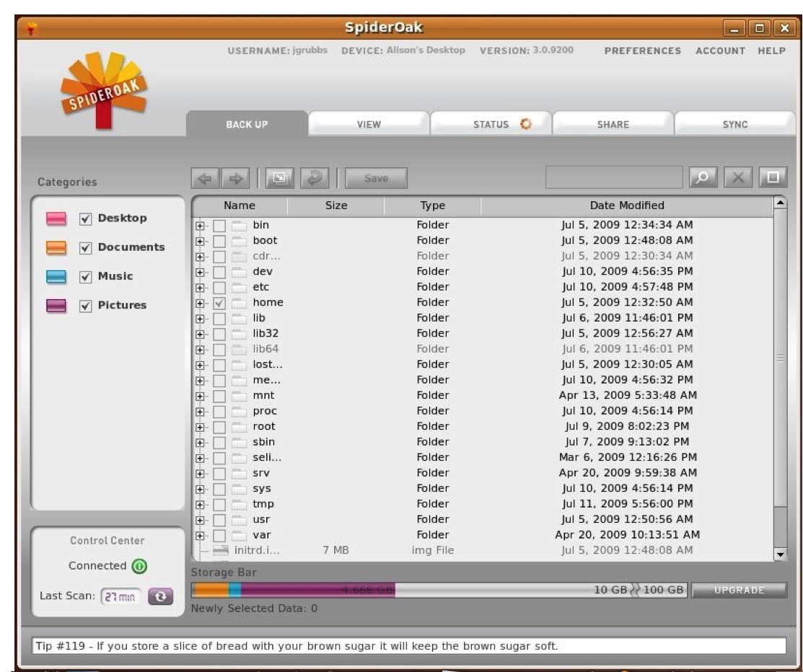Check the bin folder checkbox
The height and width of the screenshot is (672, 803).
[219, 226]
